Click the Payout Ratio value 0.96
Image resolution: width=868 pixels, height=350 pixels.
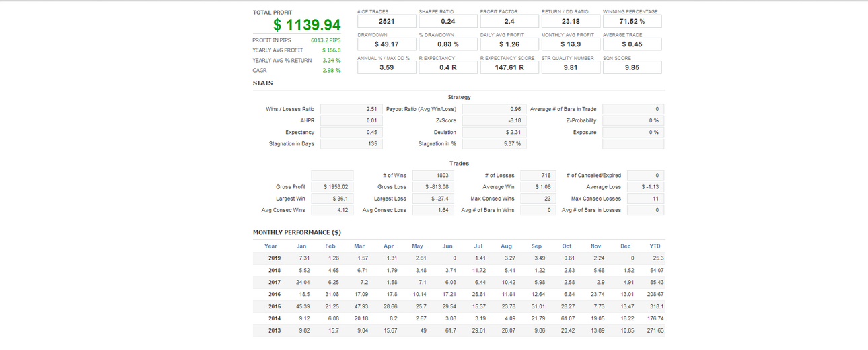point(493,109)
